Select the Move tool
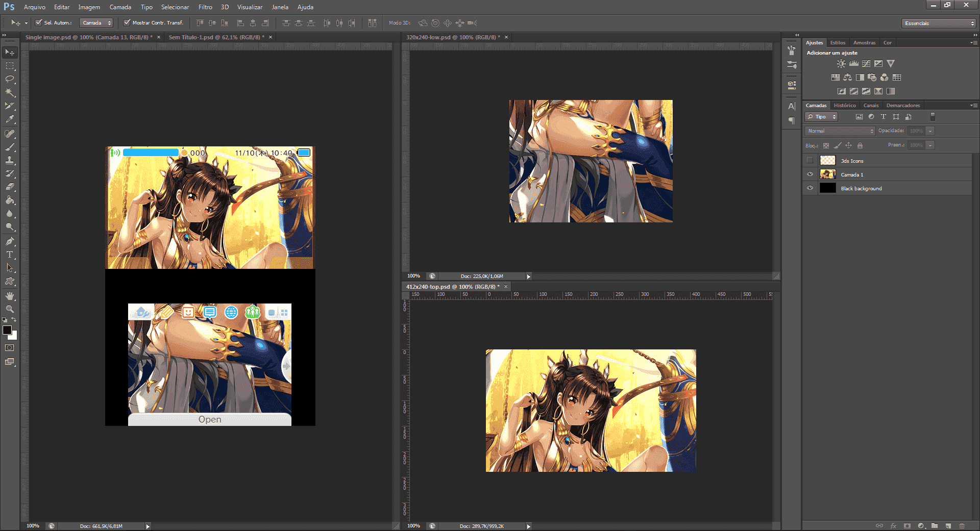Image resolution: width=980 pixels, height=531 pixels. click(10, 53)
